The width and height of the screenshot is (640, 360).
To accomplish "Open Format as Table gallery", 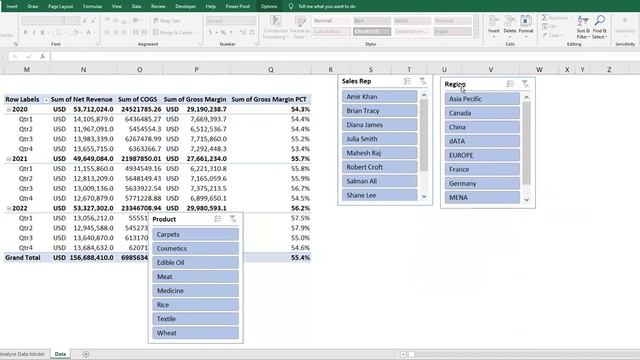I will (x=300, y=27).
